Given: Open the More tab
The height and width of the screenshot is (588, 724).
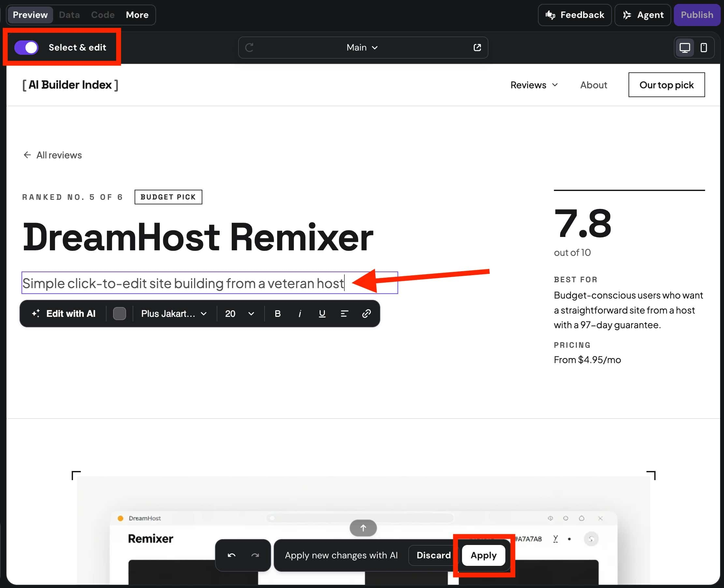Looking at the screenshot, I should click(x=137, y=15).
